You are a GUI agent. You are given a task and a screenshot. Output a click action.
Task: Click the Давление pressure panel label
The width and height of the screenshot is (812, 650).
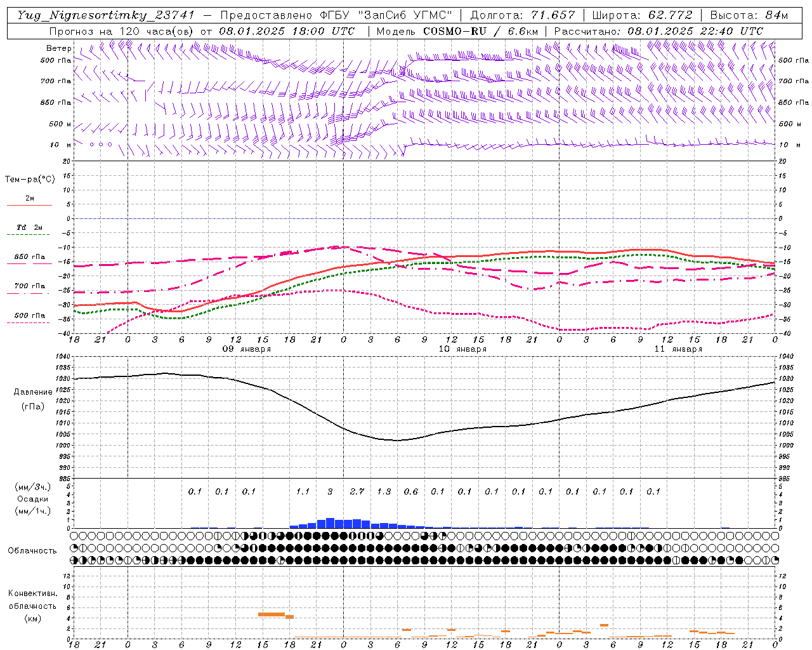[x=33, y=392]
